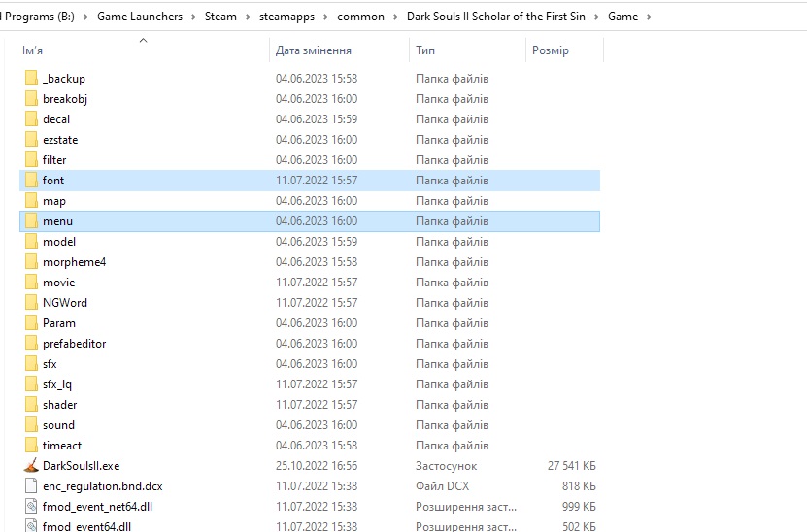
Task: Click the NGWord folder name
Action: [65, 303]
